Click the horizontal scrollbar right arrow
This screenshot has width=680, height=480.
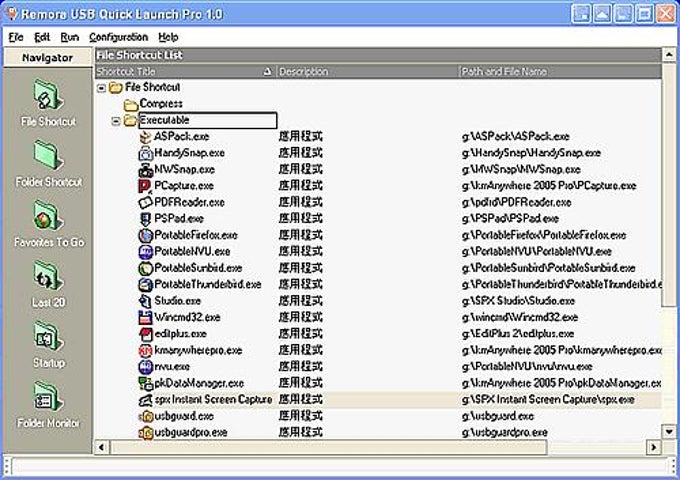654,447
